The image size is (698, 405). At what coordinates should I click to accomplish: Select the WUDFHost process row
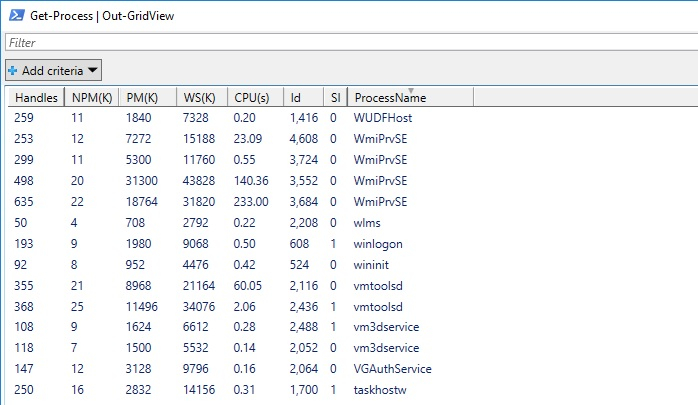tap(383, 118)
